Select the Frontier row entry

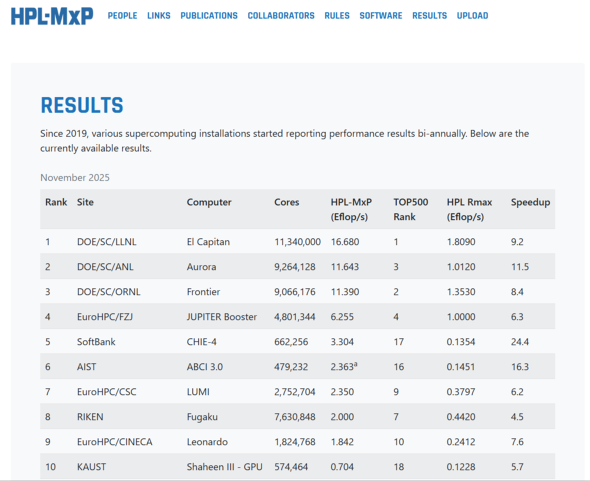click(x=203, y=292)
